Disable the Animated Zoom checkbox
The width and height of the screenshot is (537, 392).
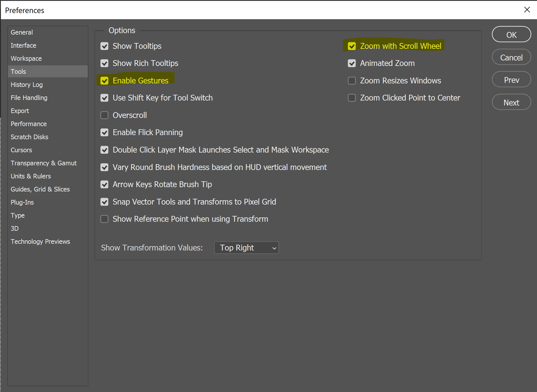pos(352,63)
